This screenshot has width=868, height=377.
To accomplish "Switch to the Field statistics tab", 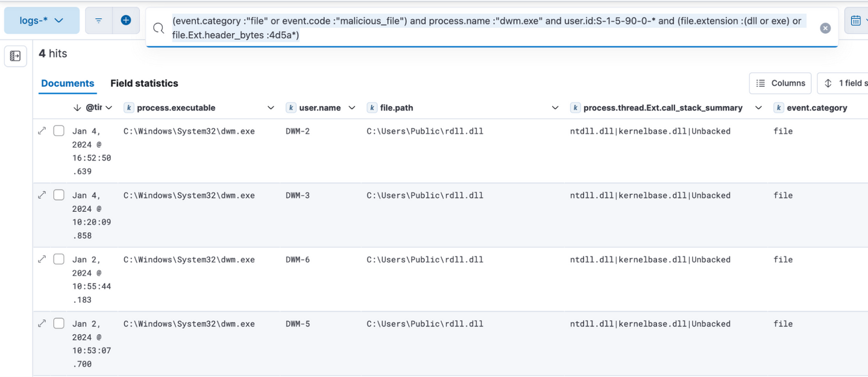I will pyautogui.click(x=144, y=83).
